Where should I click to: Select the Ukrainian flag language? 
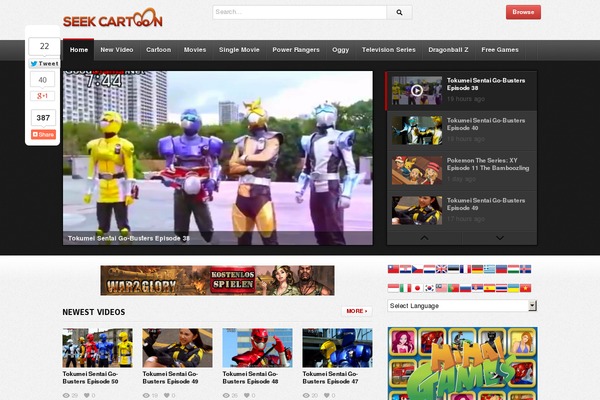(514, 288)
